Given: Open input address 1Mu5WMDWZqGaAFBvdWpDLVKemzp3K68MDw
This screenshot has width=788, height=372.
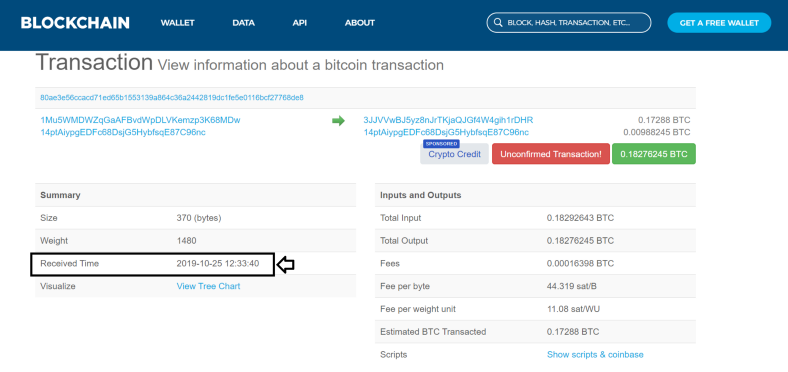Looking at the screenshot, I should point(140,120).
